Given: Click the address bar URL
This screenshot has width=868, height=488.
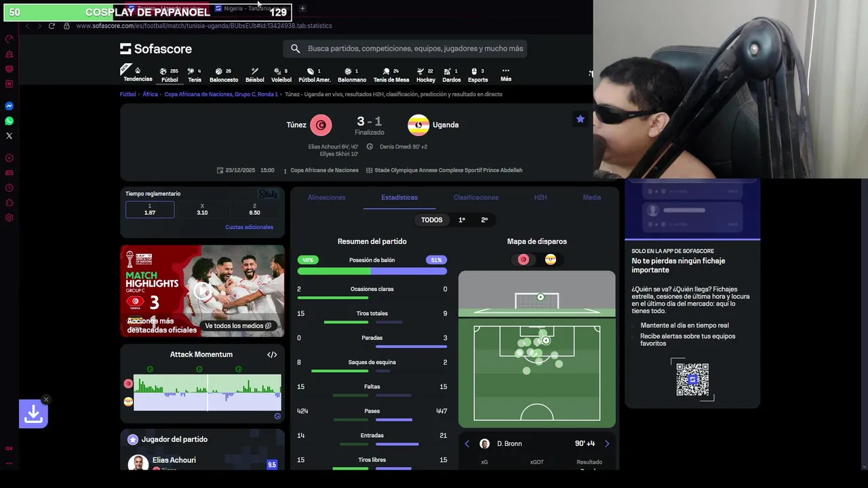Looking at the screenshot, I should coord(204,26).
